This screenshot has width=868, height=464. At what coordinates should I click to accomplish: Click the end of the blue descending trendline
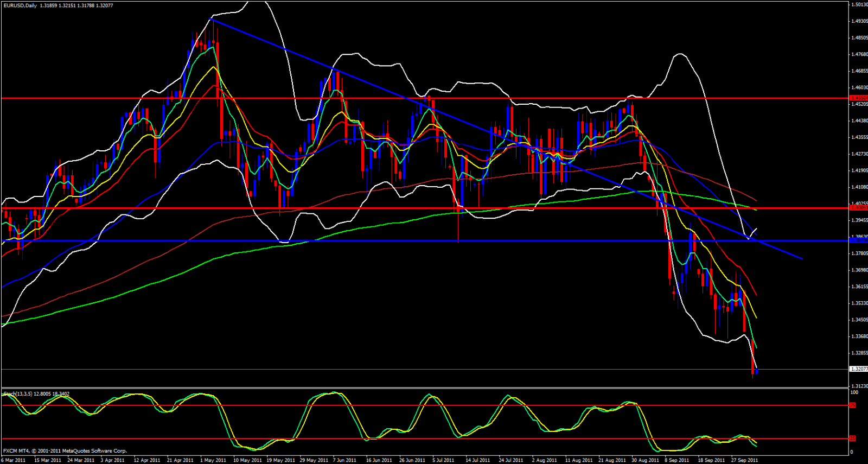(x=802, y=259)
